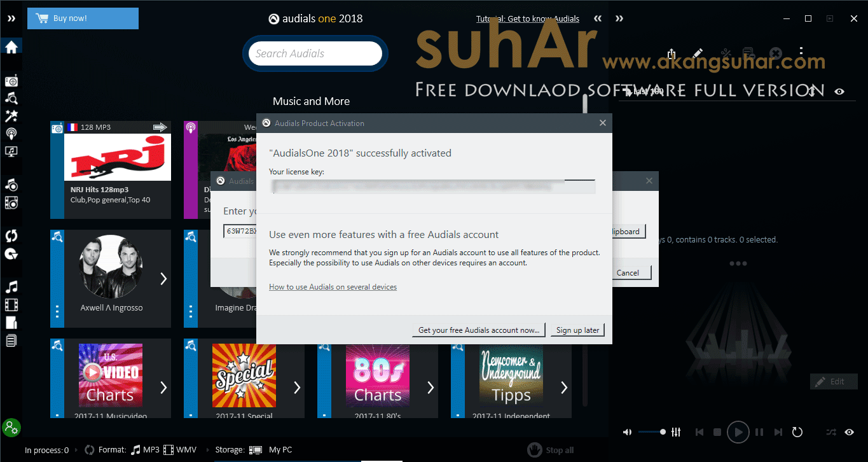Open the Music Search icon in the sidebar
The height and width of the screenshot is (462, 868).
tap(11, 98)
